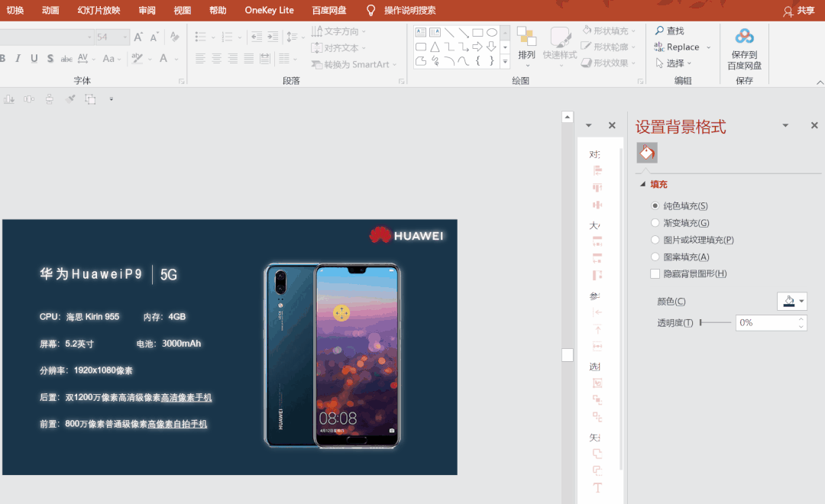Open the fill bucket tab in background pane
This screenshot has width=825, height=504.
coord(647,153)
